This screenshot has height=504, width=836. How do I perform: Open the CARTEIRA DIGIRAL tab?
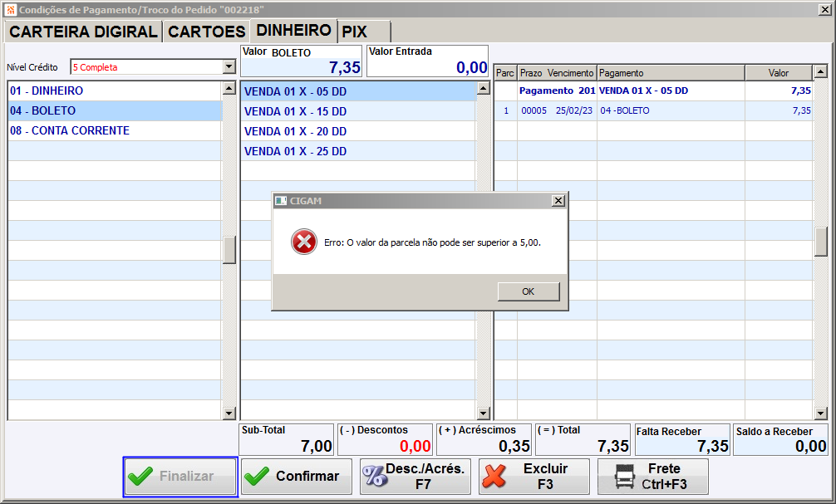tap(83, 32)
